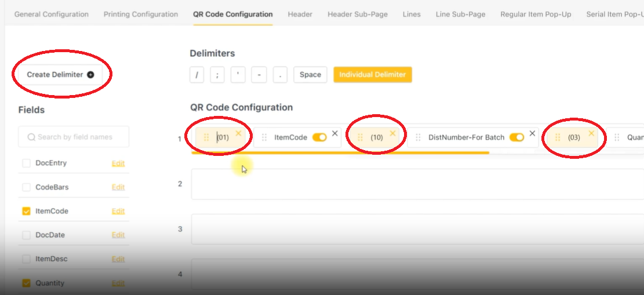Image resolution: width=644 pixels, height=295 pixels.
Task: Click the Space delimiter button
Action: tap(310, 75)
